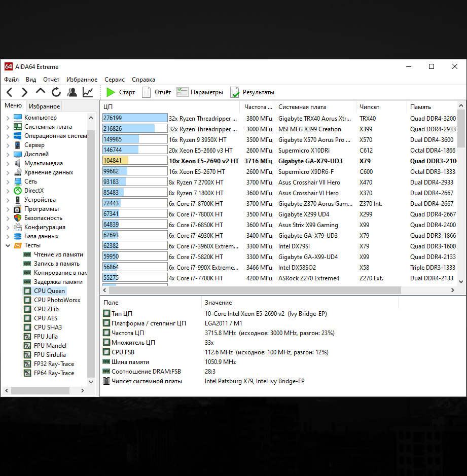Screen dimensions: 467x476
Task: Open the Вид menu
Action: [x=30, y=80]
